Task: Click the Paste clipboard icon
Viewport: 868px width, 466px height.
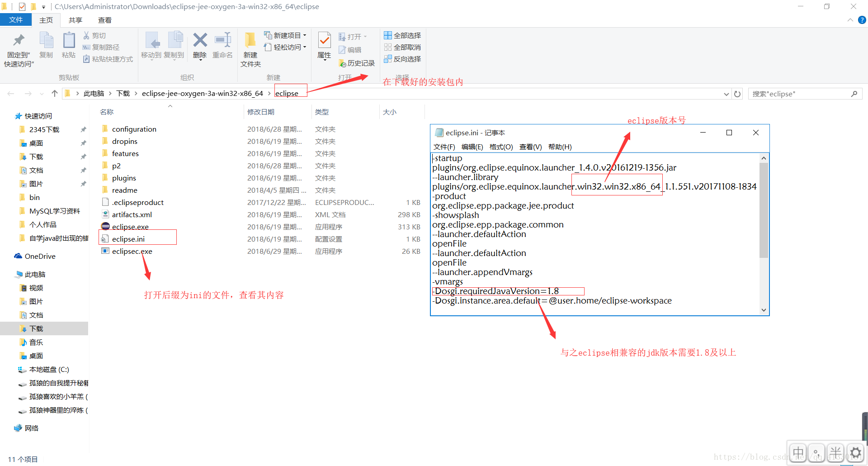Action: 69,41
